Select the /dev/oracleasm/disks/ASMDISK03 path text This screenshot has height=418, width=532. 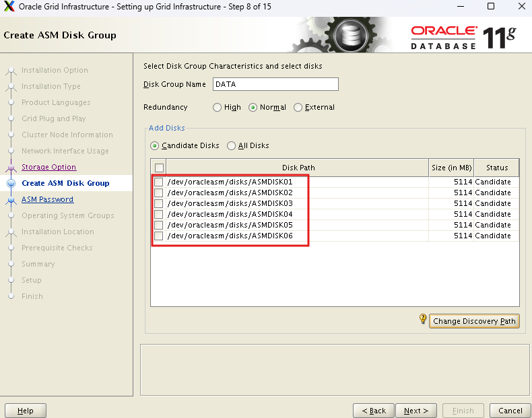[230, 204]
